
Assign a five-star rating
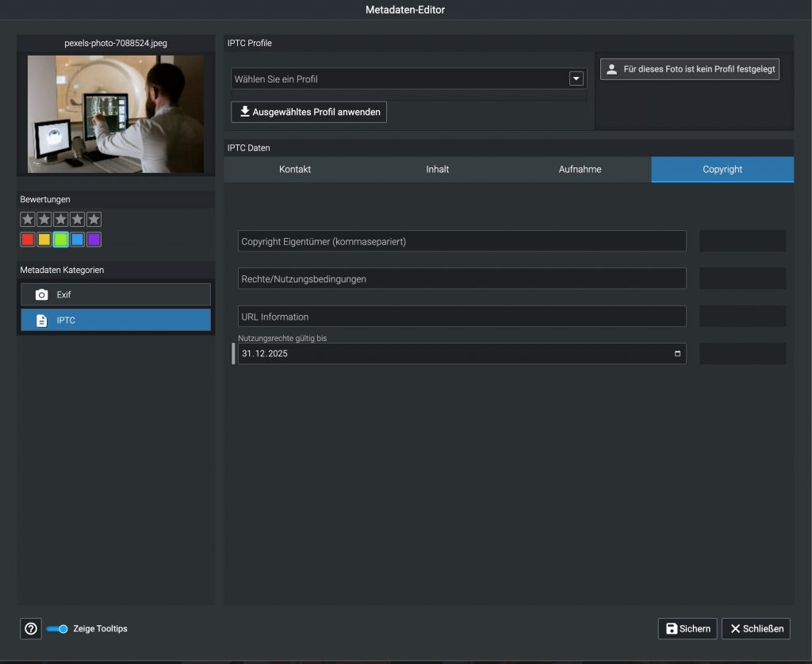(x=94, y=219)
